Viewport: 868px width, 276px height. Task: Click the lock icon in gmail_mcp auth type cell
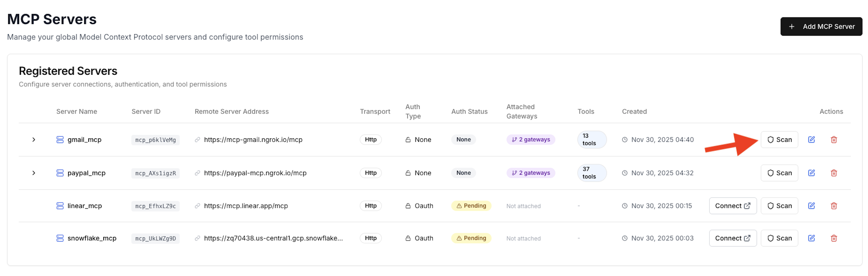tap(408, 140)
